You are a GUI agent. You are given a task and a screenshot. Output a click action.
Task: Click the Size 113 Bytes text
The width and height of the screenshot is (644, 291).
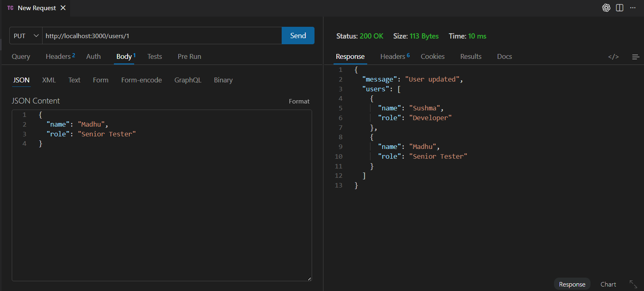(416, 36)
